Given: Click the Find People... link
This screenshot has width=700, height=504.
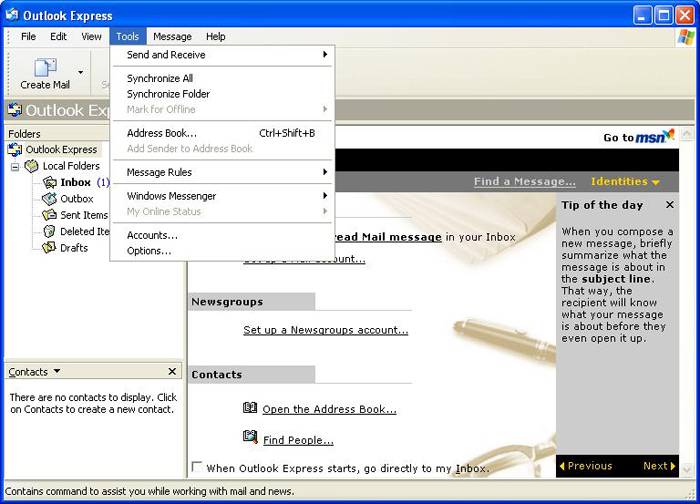Looking at the screenshot, I should [298, 440].
